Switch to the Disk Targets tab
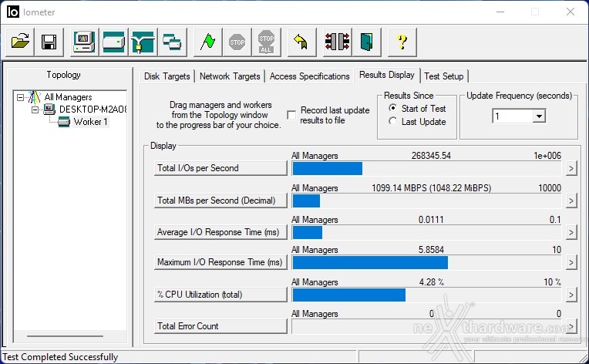This screenshot has width=589, height=364. point(167,76)
